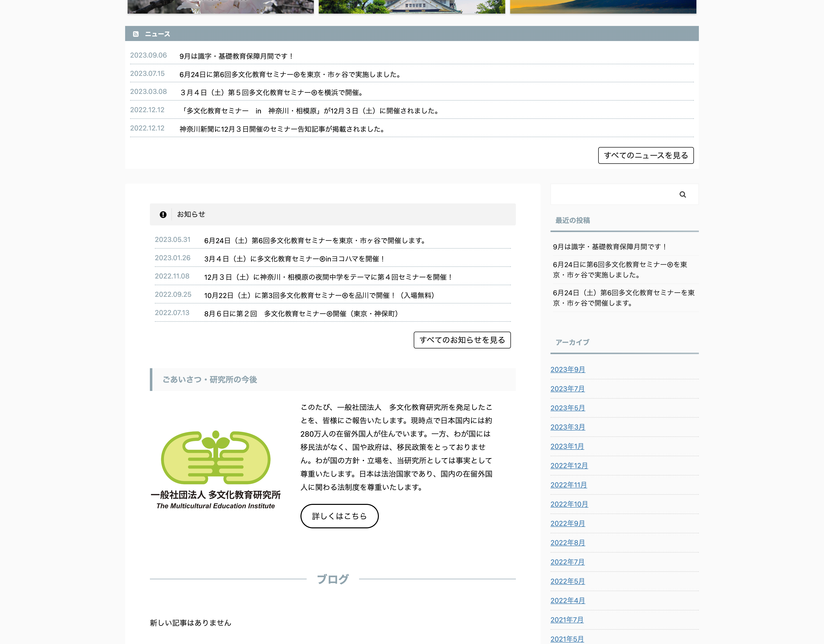Open notice 3月4日 セミナーinヨコハマを開催
824x644 pixels.
point(295,259)
